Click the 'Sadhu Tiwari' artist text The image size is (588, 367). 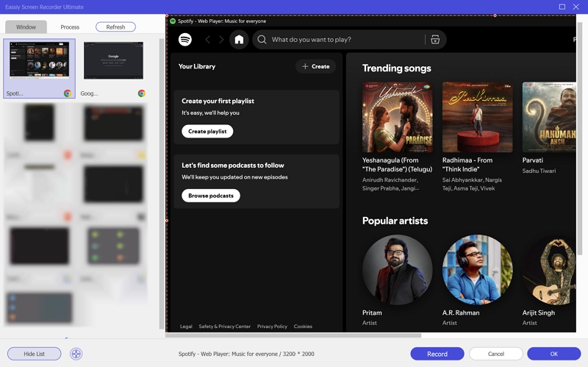click(x=539, y=171)
